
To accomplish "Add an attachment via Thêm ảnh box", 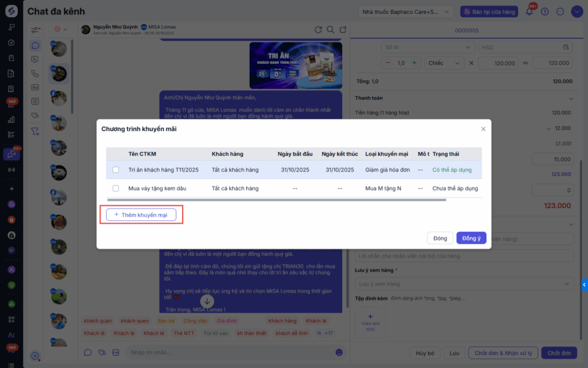I will tap(370, 323).
